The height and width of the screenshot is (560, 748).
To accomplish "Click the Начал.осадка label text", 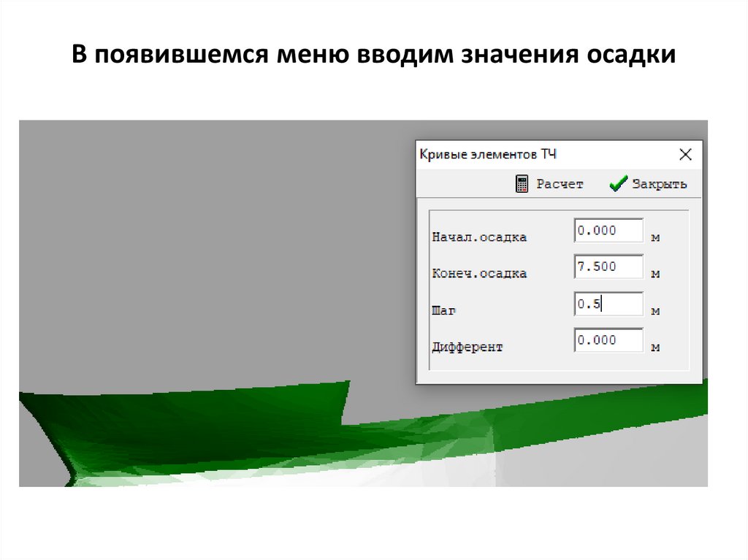I will click(x=479, y=237).
